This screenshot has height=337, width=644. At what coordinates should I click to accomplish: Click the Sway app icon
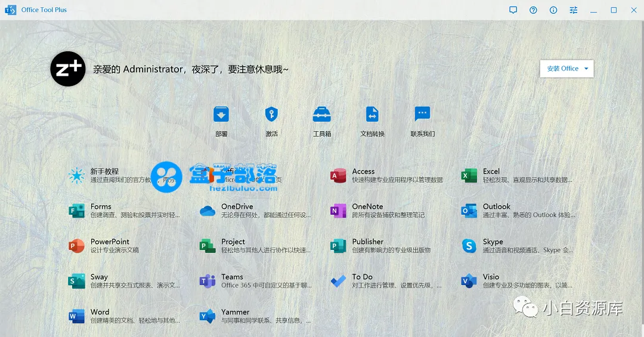(x=76, y=281)
